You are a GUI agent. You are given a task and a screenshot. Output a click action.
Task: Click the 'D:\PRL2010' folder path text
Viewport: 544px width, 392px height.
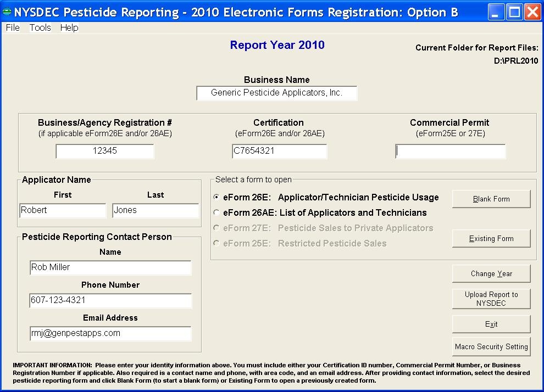coord(516,60)
